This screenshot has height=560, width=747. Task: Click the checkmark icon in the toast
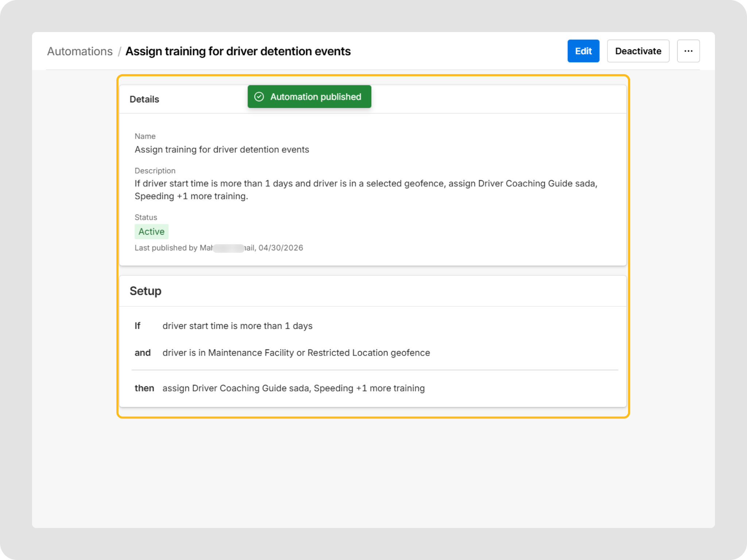[259, 97]
